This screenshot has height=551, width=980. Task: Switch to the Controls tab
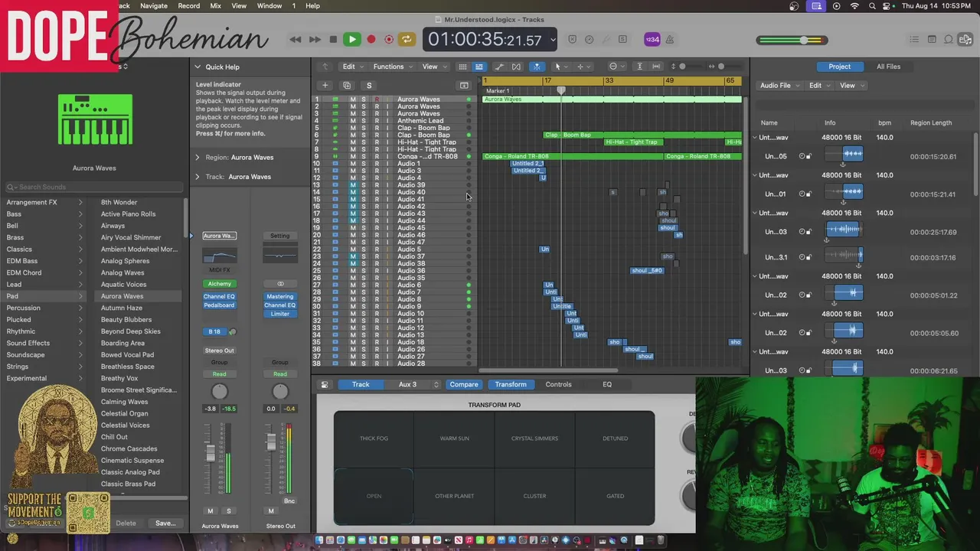pos(558,385)
